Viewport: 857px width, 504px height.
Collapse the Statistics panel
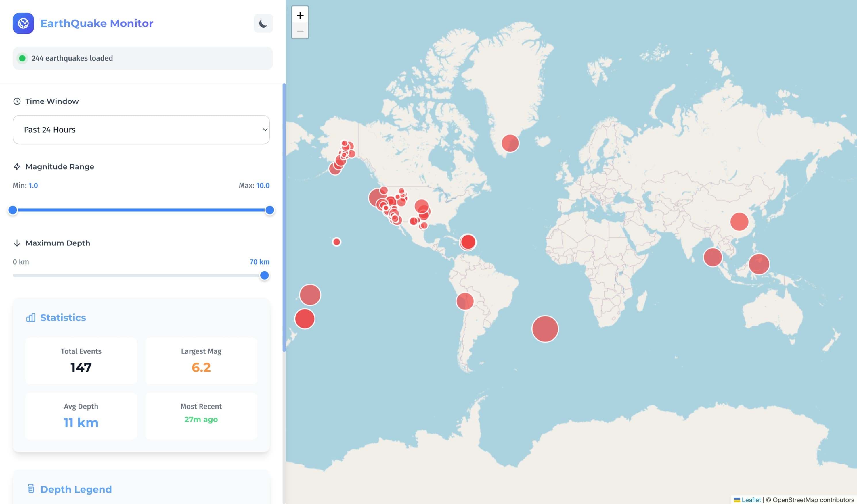(63, 318)
